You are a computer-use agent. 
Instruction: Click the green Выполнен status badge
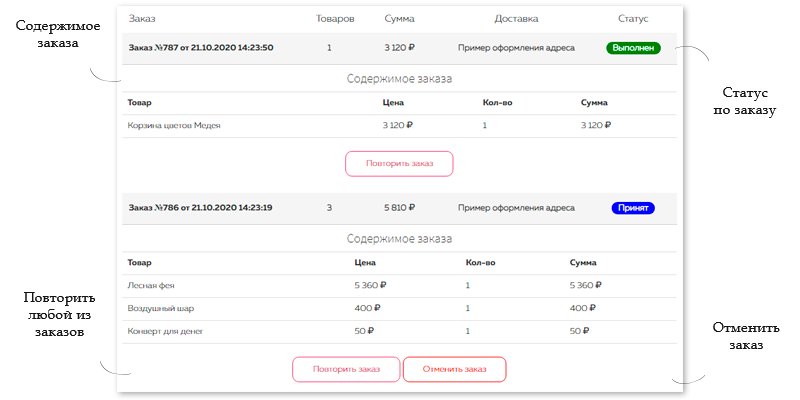[x=633, y=48]
